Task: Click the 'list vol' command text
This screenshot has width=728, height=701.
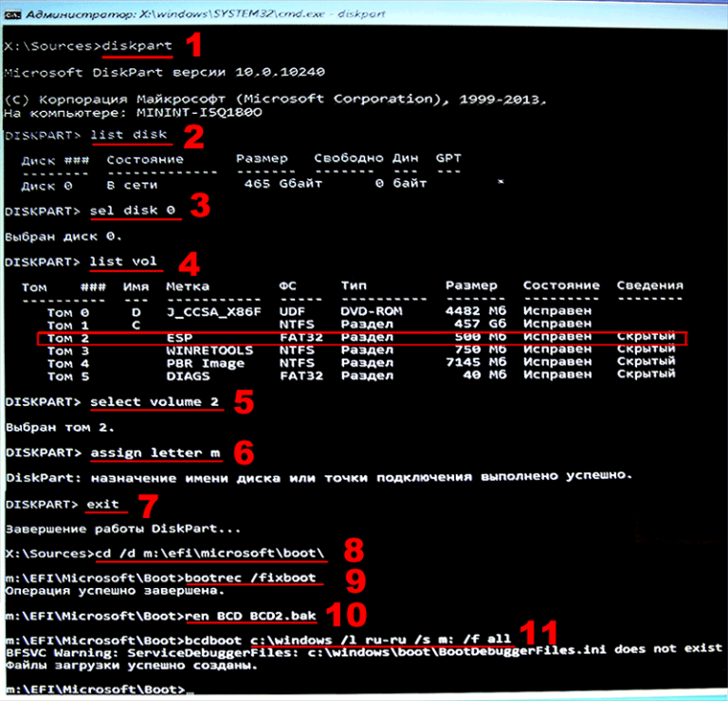Action: click(x=123, y=261)
